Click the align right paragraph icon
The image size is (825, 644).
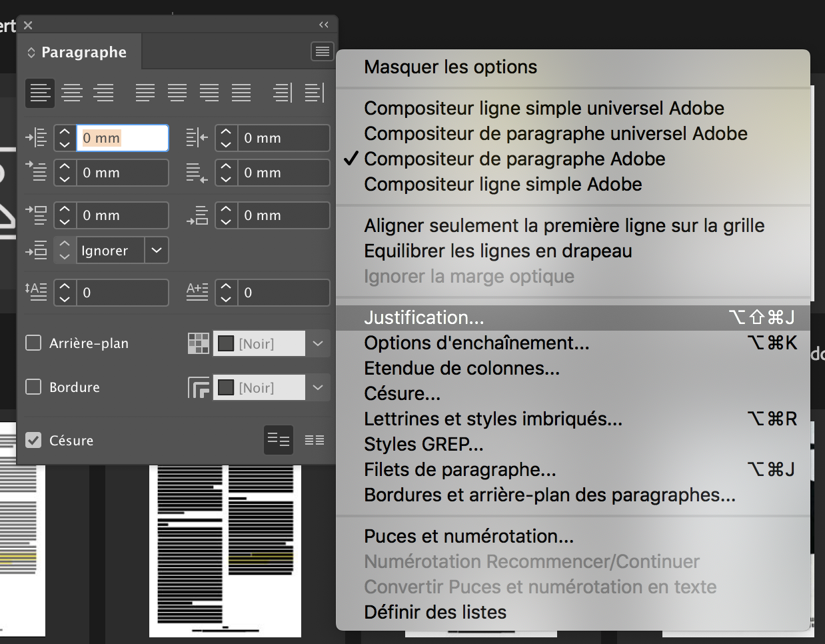pyautogui.click(x=103, y=93)
